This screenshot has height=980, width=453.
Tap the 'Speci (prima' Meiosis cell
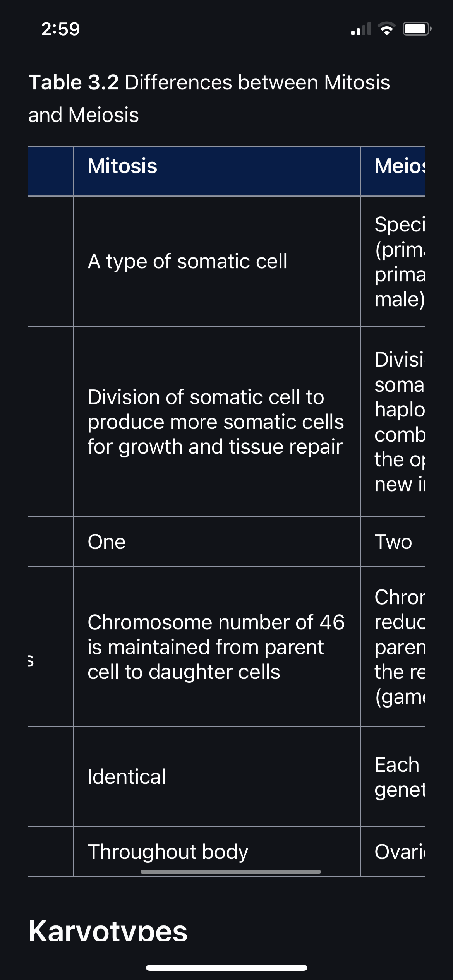tap(393, 261)
